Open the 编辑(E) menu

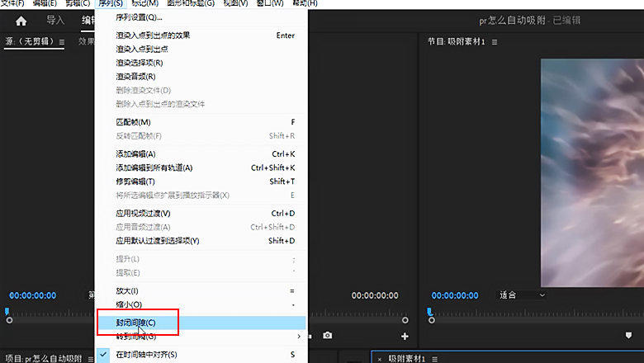point(45,3)
